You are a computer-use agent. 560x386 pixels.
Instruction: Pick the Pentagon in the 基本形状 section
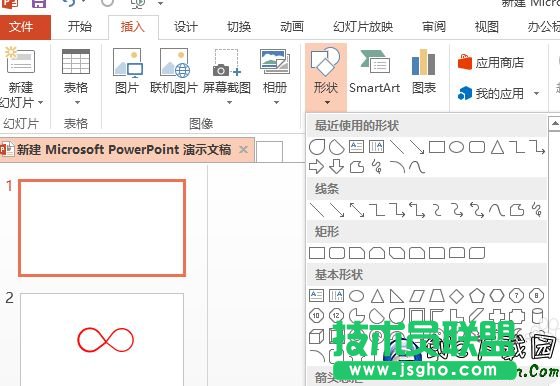tap(477, 296)
